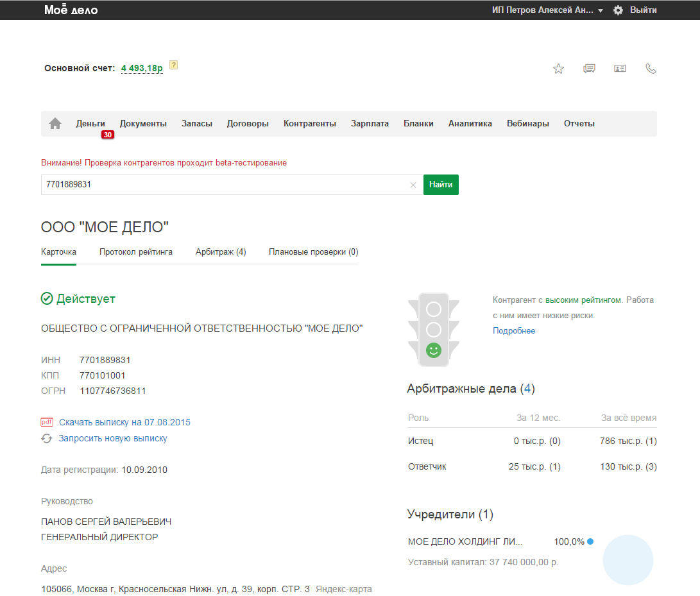Click the arbitration cases count (4) link
This screenshot has height=596, width=700.
click(527, 389)
